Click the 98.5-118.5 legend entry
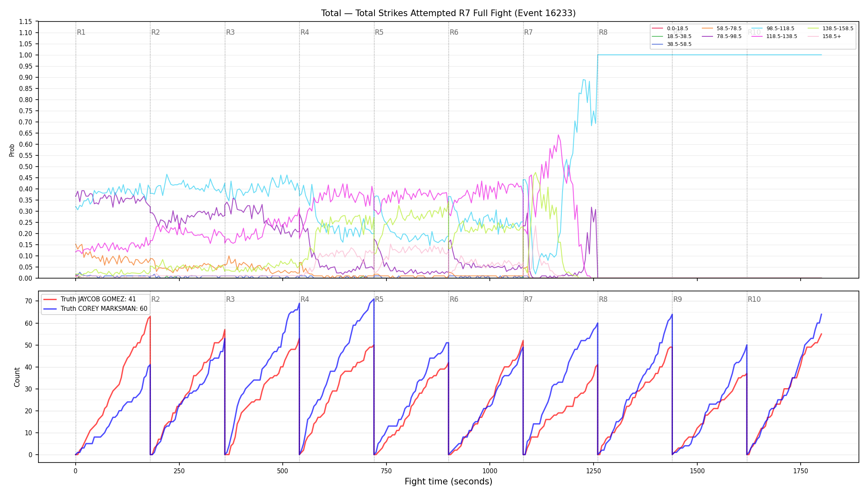The height and width of the screenshot is (496, 868). click(x=773, y=29)
